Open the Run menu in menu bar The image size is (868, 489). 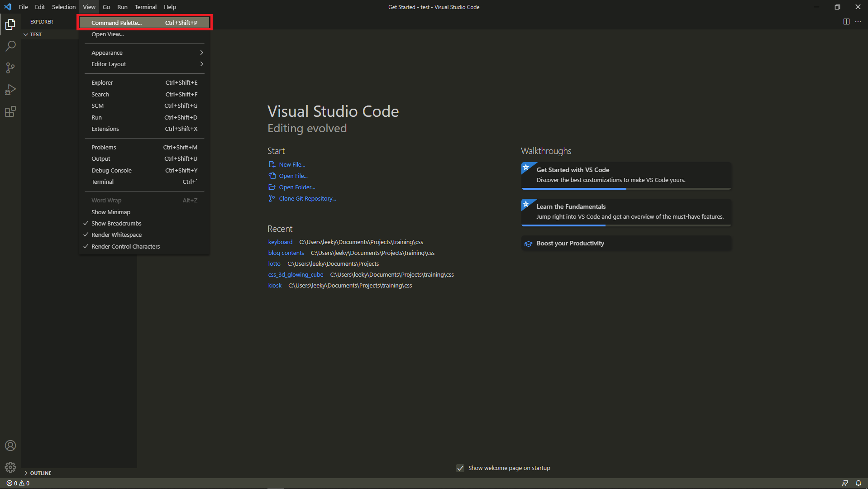point(122,7)
